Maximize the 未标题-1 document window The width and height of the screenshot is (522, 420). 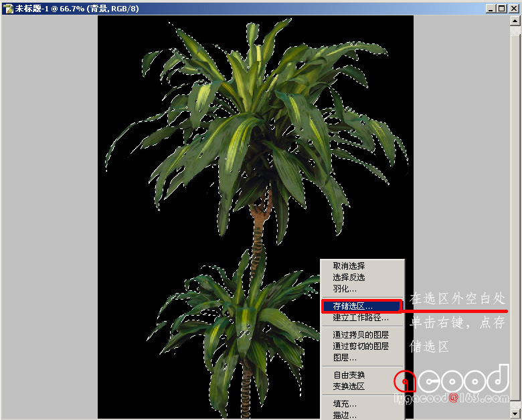502,9
